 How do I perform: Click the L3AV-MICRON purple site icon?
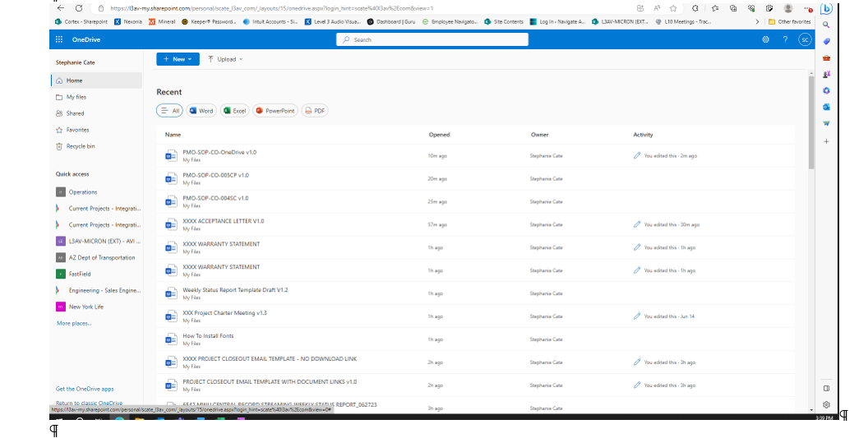[60, 242]
